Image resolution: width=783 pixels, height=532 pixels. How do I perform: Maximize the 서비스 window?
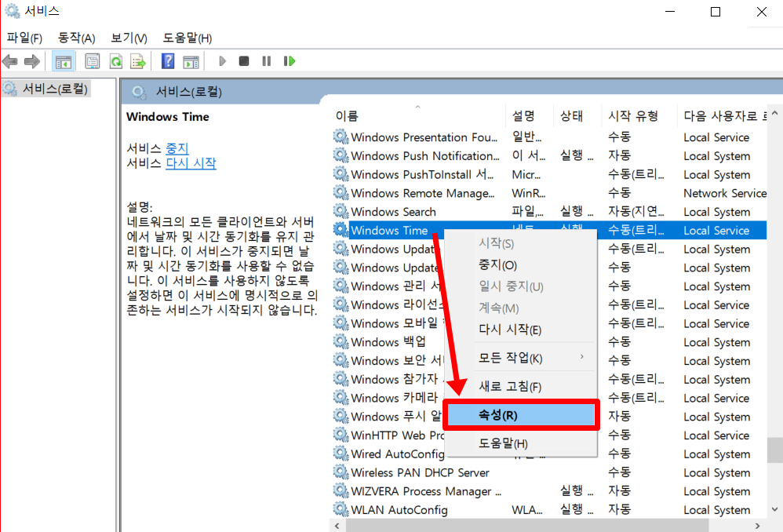(x=715, y=12)
